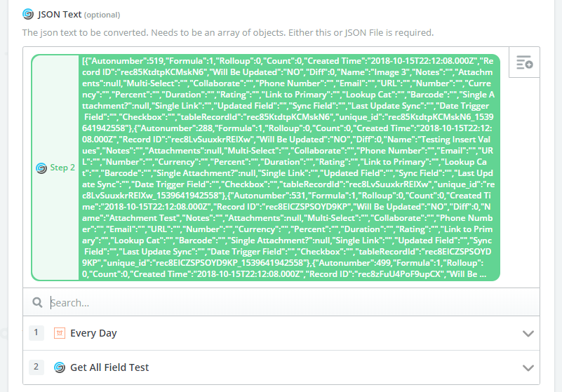Click the trailing ellipsis at end of JSON pill
Screen dimensions: 562x392
(x=483, y=274)
